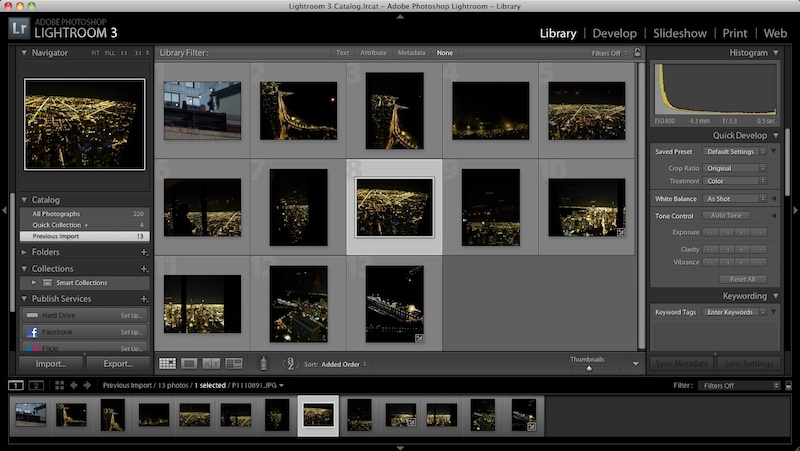The image size is (800, 451).
Task: Adjust the Thumbnails size slider
Action: 588,368
